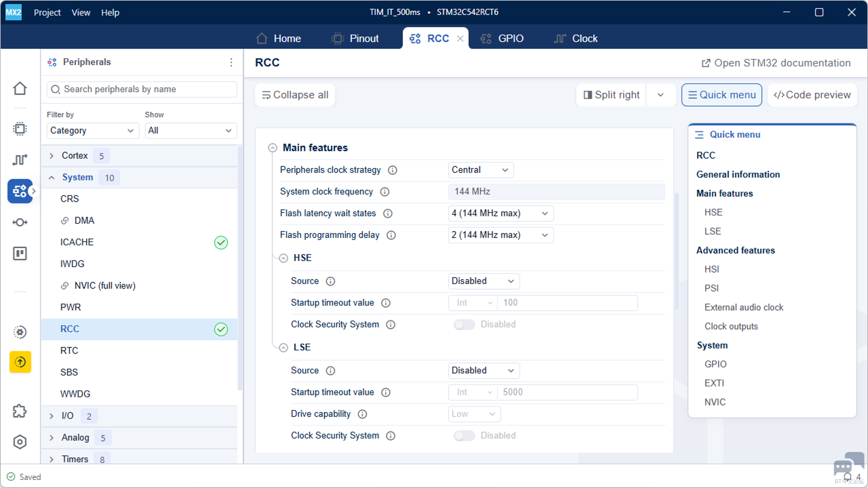Open the board layout sidebar icon

point(20,253)
